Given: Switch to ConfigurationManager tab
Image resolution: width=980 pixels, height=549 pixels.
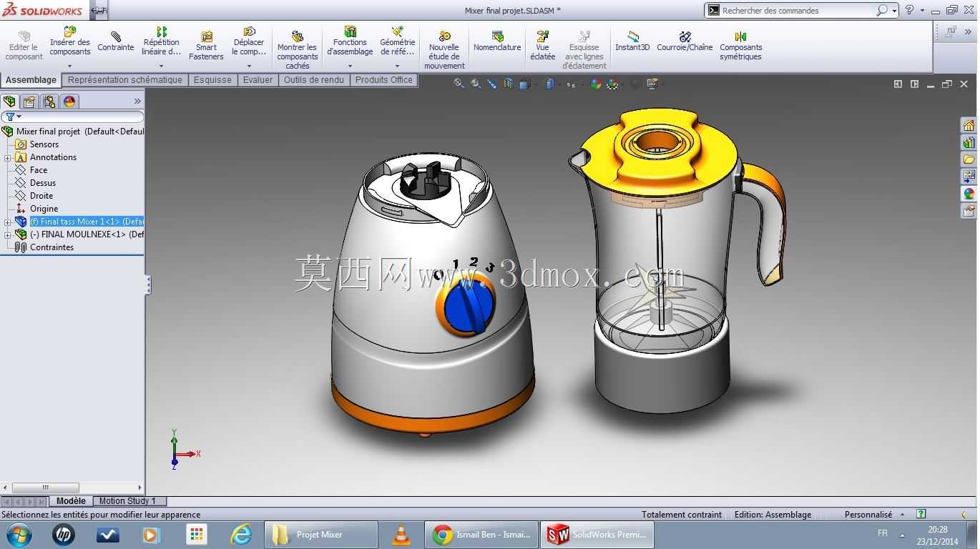Looking at the screenshot, I should pos(49,102).
